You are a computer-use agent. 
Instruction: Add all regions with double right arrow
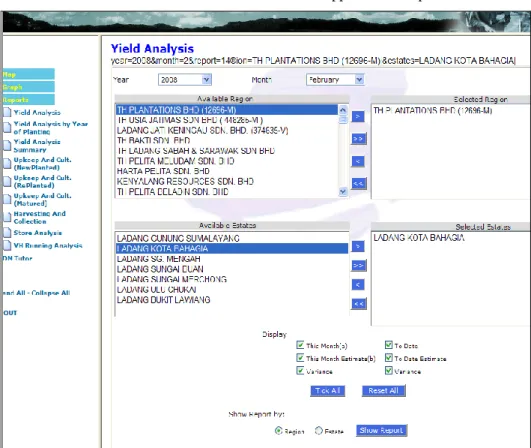point(358,139)
